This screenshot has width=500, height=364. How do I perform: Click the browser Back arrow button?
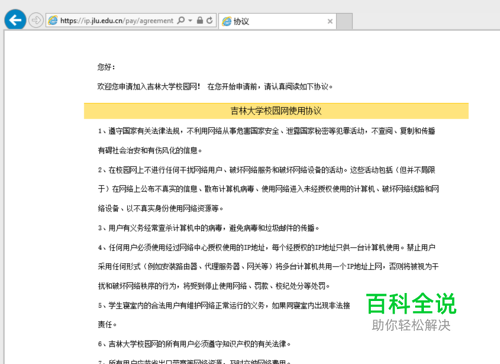pyautogui.click(x=15, y=20)
